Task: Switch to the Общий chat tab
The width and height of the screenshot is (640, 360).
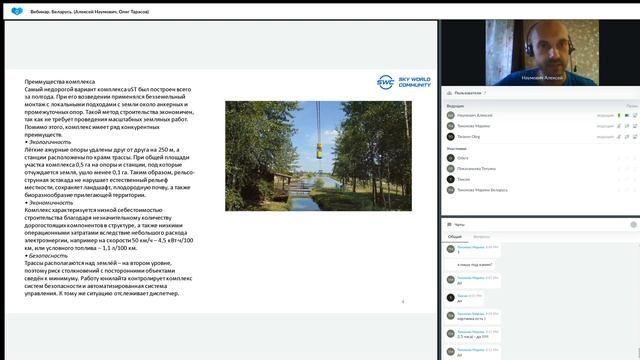Action: pos(455,237)
